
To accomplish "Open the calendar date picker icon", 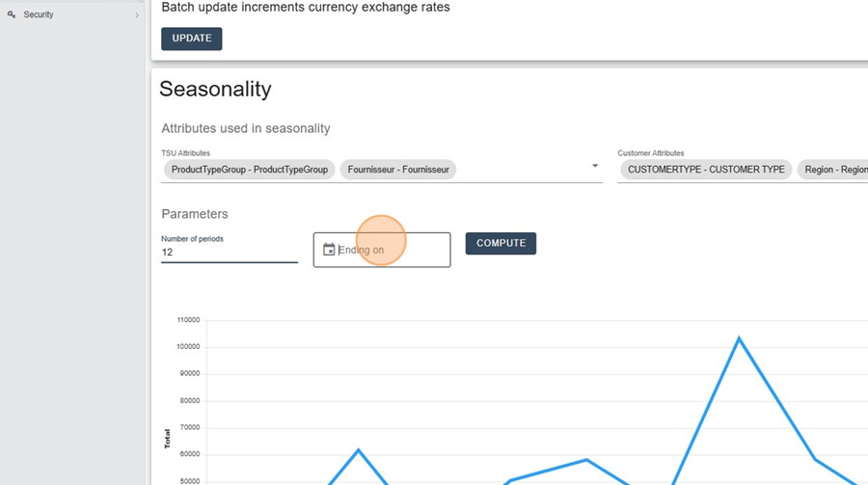I will 329,250.
